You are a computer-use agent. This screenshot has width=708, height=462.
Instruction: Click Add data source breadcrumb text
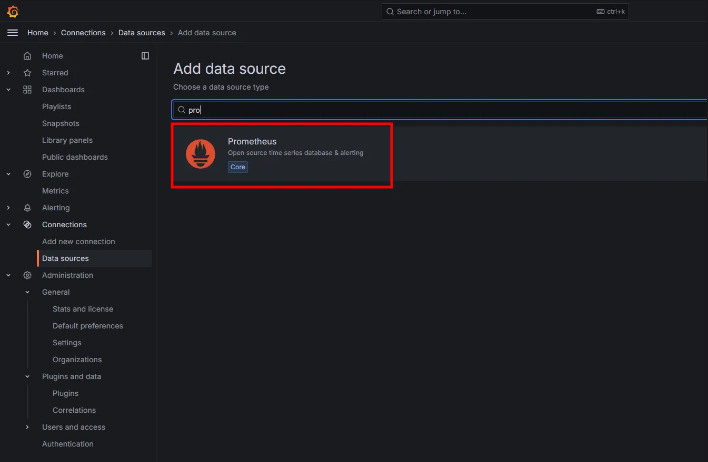click(x=207, y=33)
